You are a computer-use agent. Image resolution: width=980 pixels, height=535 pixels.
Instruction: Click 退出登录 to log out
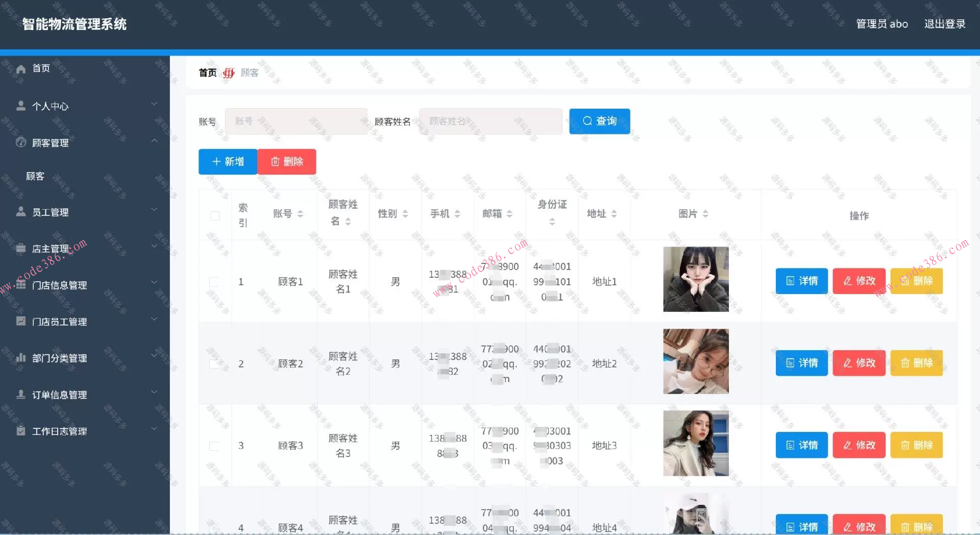point(945,23)
